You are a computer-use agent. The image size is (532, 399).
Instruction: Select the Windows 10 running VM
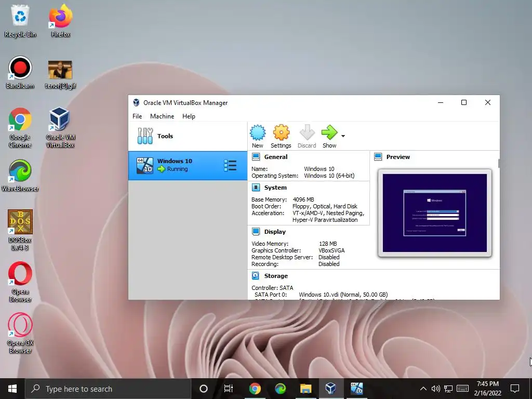coord(188,166)
